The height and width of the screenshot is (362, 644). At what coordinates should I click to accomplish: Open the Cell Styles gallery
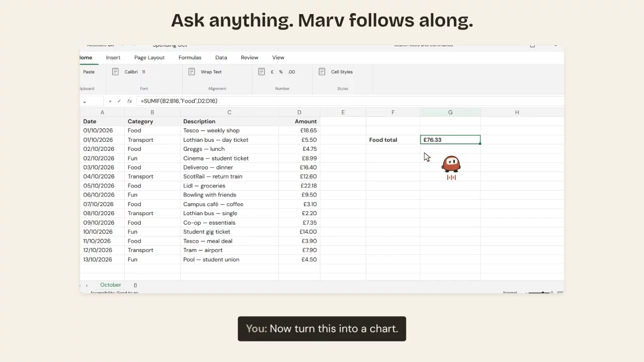[x=342, y=72]
